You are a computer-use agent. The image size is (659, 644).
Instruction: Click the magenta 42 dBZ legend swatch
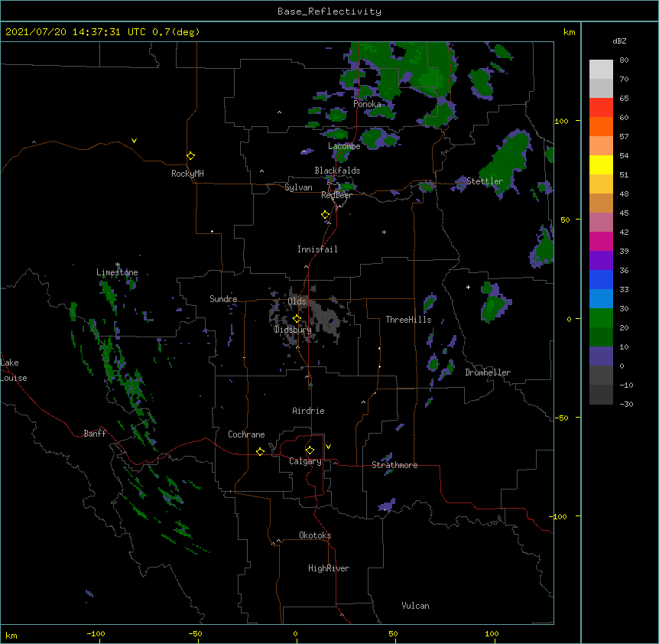pyautogui.click(x=601, y=241)
